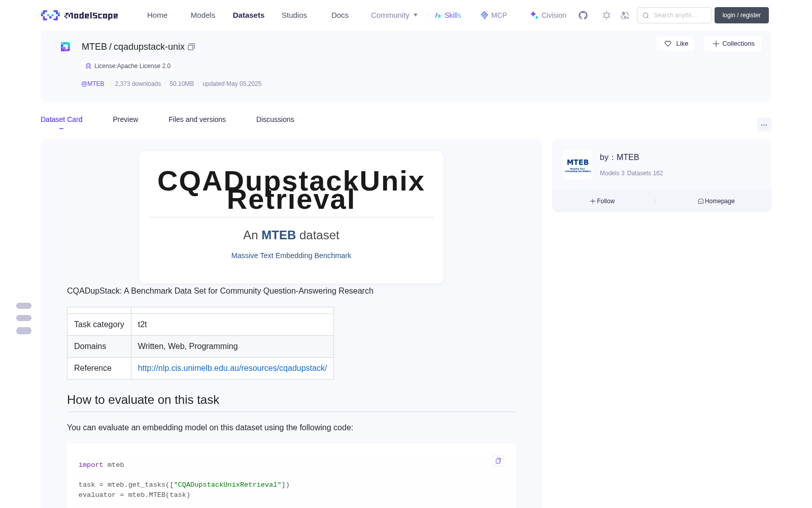Open the three-dots more options menu
812x508 pixels.
point(764,124)
